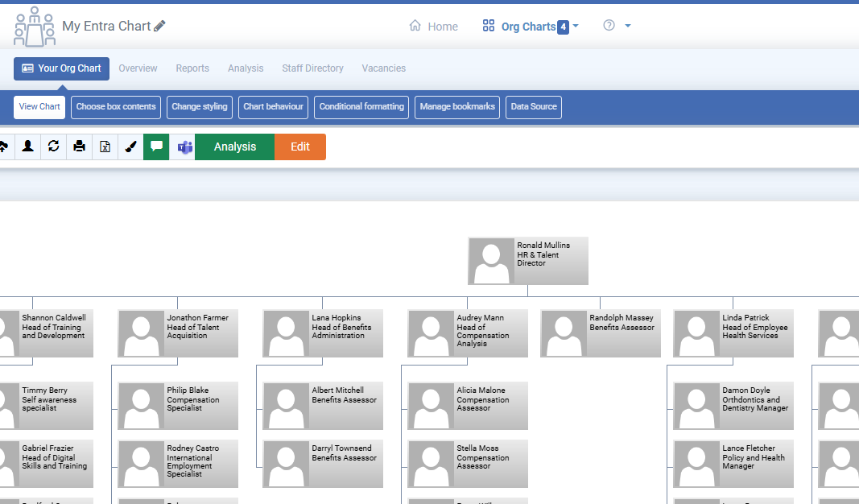This screenshot has height=504, width=859.
Task: Open the Vacancies tab
Action: tap(383, 68)
